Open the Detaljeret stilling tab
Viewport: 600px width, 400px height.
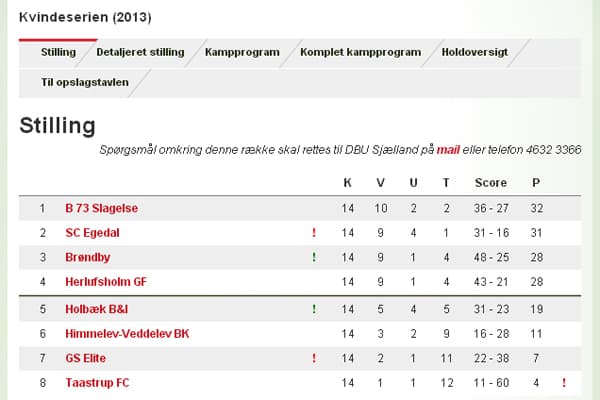point(140,53)
